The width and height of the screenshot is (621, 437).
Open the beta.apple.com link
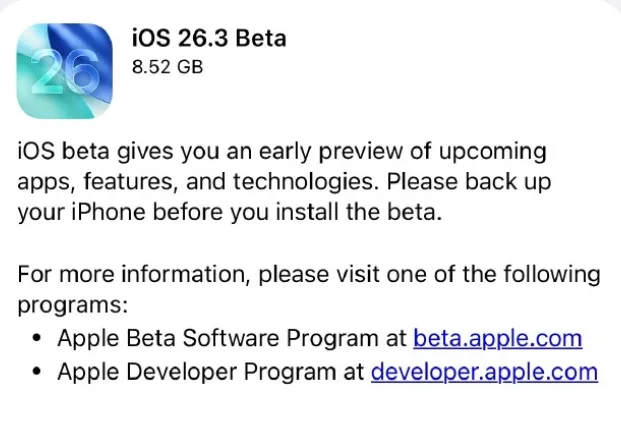[497, 338]
